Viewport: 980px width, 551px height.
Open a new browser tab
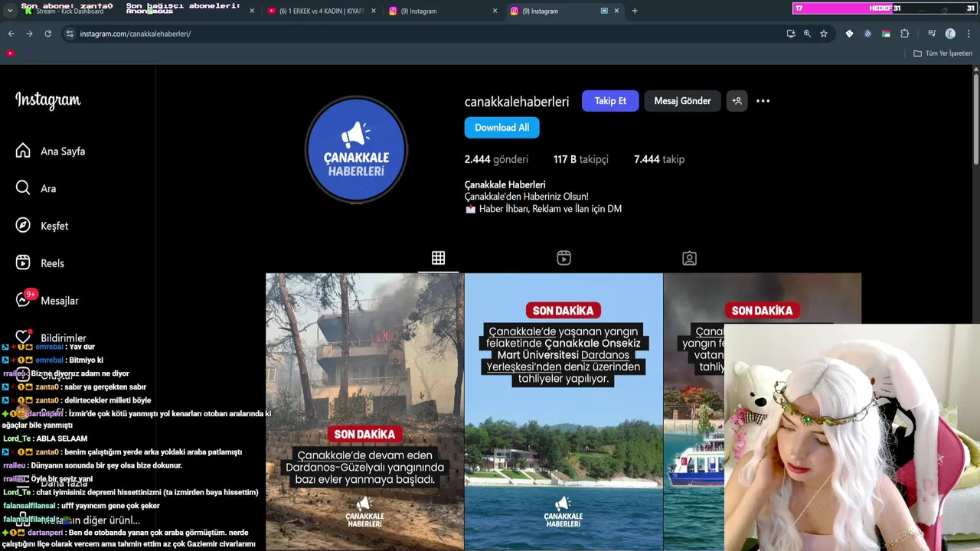click(x=635, y=11)
